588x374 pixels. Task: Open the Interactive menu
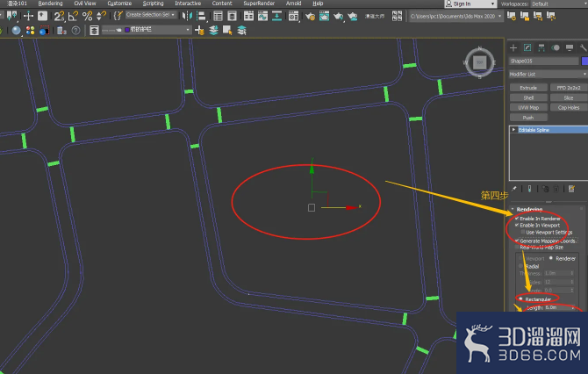pyautogui.click(x=188, y=4)
